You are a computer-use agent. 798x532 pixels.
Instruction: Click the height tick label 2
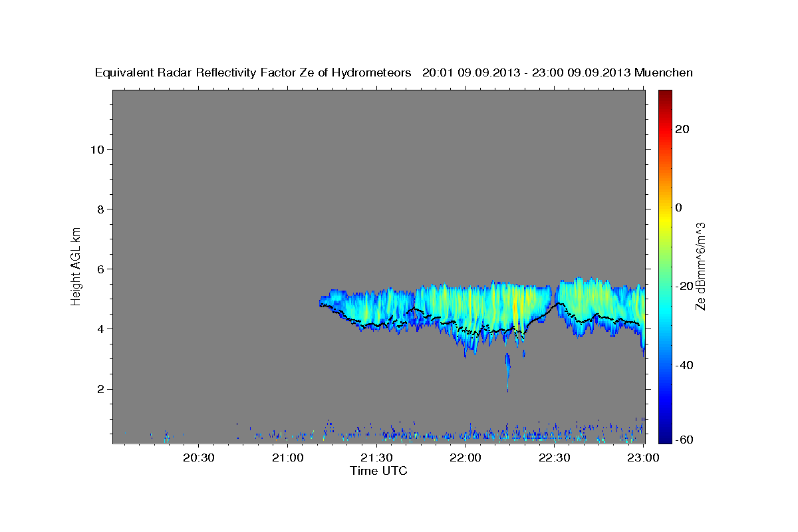click(x=100, y=388)
